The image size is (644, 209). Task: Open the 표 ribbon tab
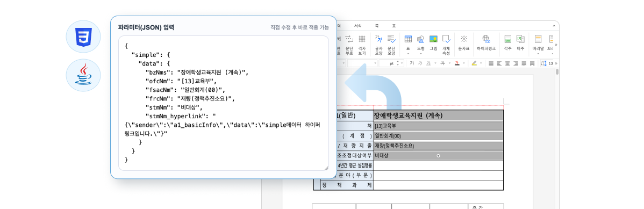(x=394, y=26)
